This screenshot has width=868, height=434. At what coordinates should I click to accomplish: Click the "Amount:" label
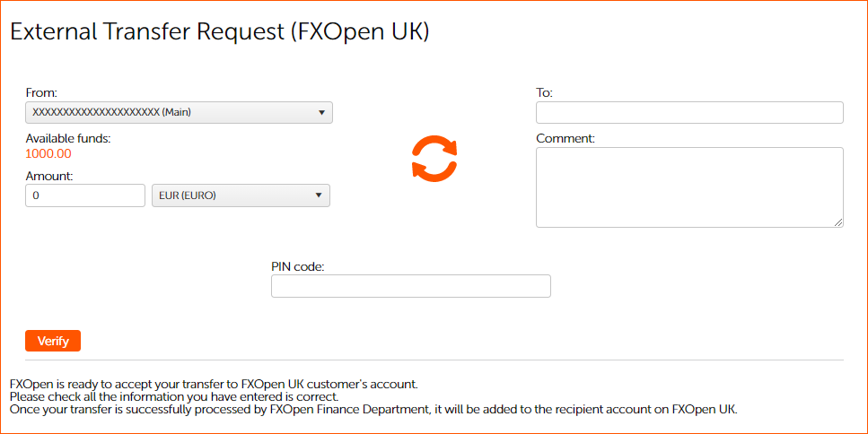click(x=49, y=176)
